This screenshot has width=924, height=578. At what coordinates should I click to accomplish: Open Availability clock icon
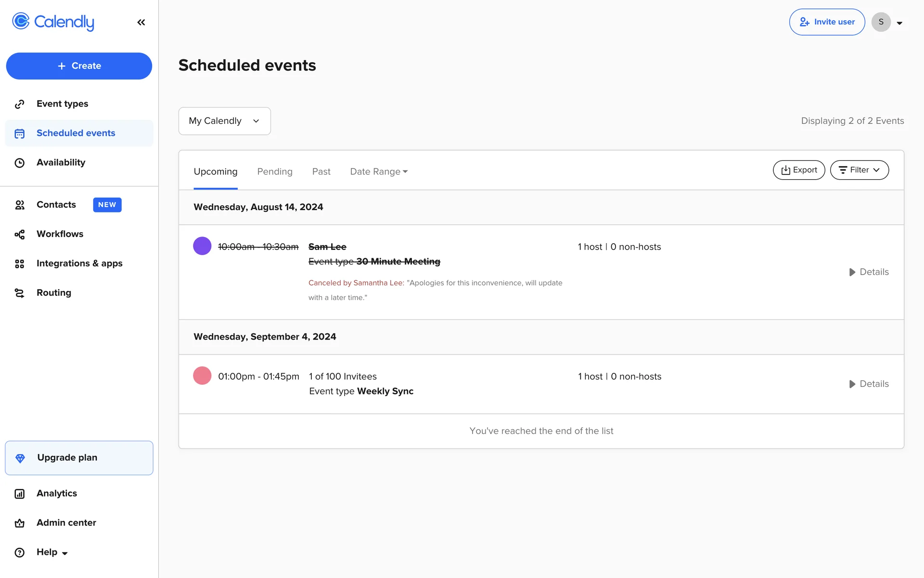pos(19,163)
